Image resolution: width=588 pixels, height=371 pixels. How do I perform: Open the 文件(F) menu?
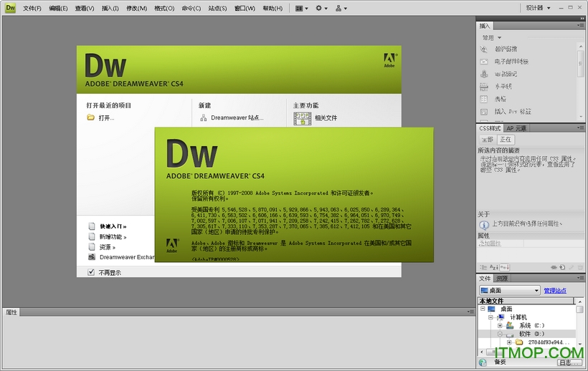click(x=32, y=8)
